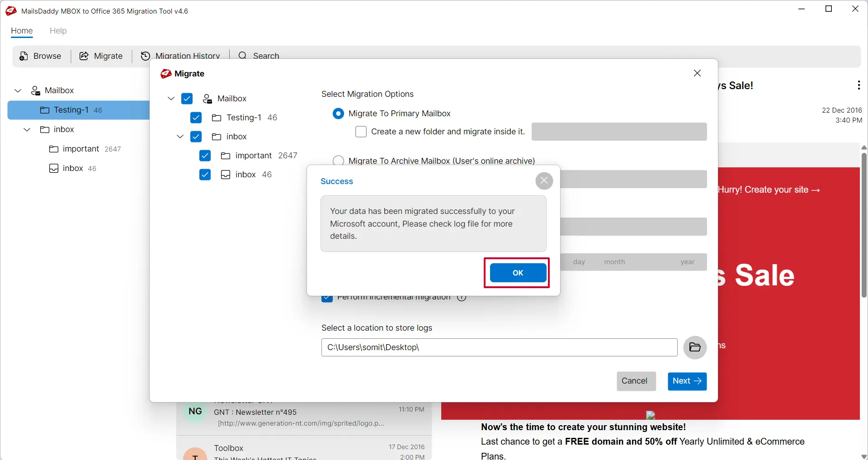The width and height of the screenshot is (868, 460).
Task: Uncheck the important folder checkbox
Action: click(205, 156)
